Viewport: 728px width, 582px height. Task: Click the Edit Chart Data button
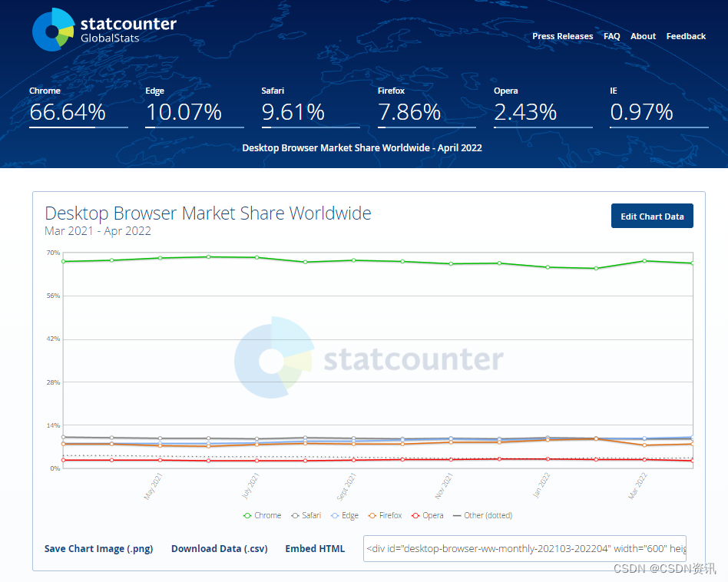[x=652, y=216]
